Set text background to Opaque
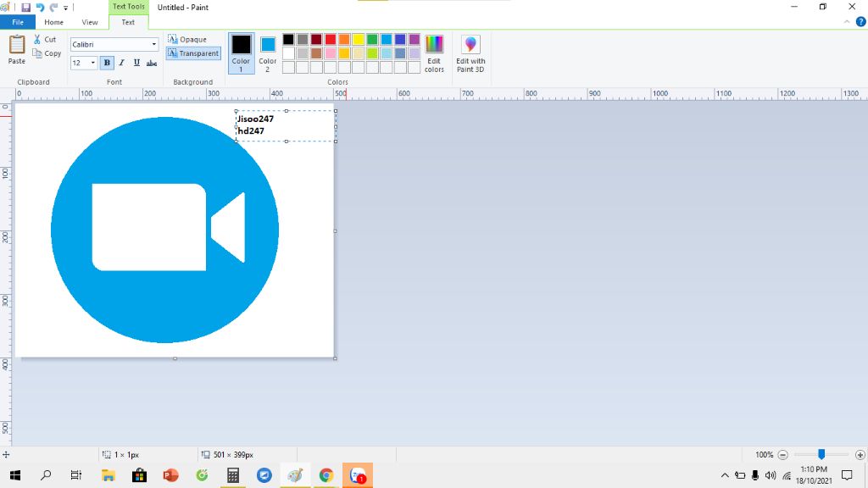The height and width of the screenshot is (488, 868). coord(187,39)
